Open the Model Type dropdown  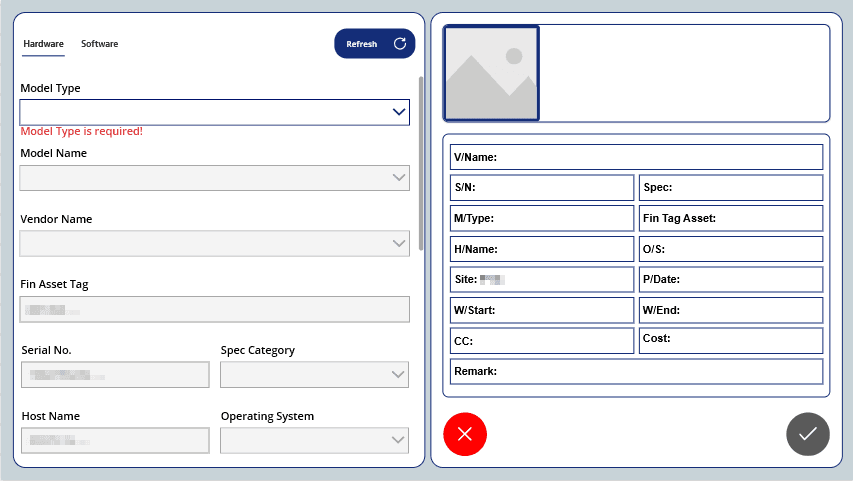tap(214, 112)
